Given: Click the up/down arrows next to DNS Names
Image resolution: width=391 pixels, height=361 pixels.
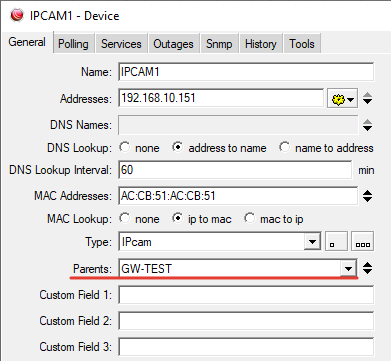Looking at the screenshot, I should pyautogui.click(x=367, y=125).
